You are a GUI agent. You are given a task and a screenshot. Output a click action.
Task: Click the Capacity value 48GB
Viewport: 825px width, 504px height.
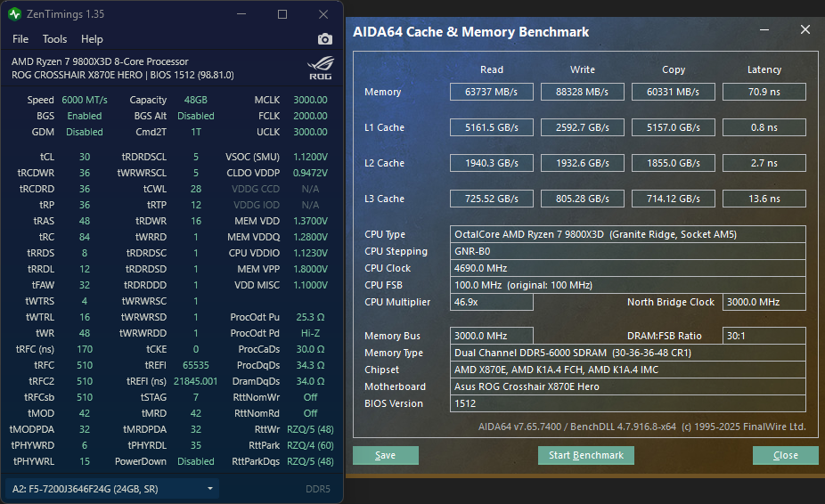pos(196,100)
